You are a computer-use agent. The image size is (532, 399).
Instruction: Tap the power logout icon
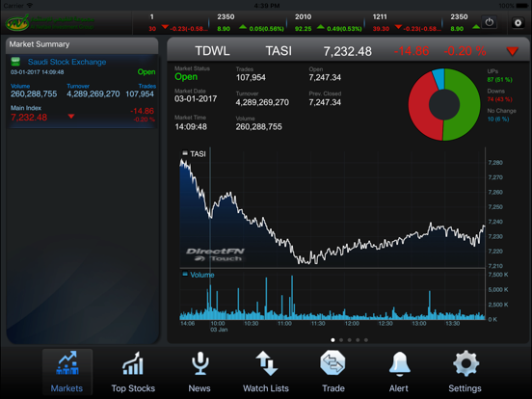coord(490,22)
